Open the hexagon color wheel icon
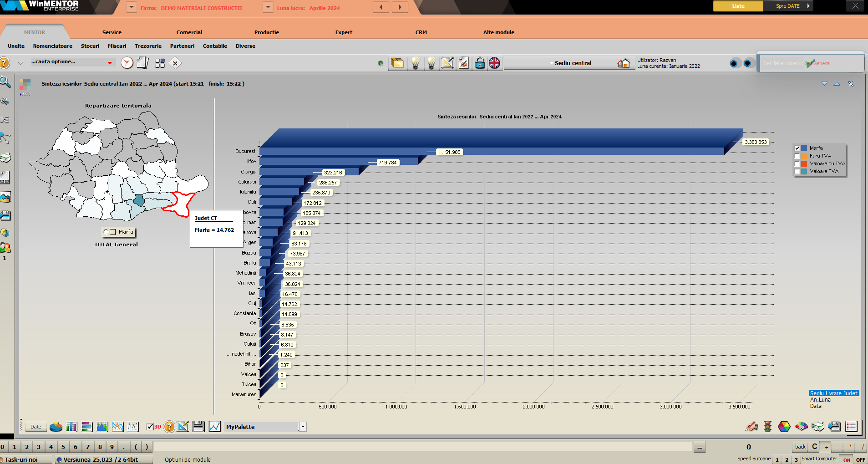Viewport: 868px width, 464px height. tap(784, 426)
